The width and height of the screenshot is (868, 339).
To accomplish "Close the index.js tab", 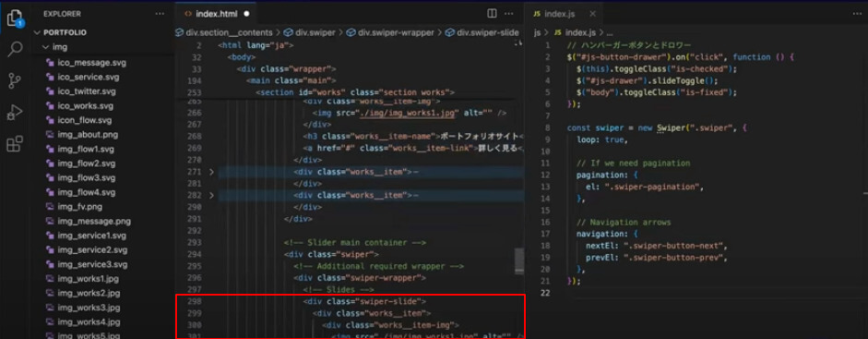I will coord(592,14).
